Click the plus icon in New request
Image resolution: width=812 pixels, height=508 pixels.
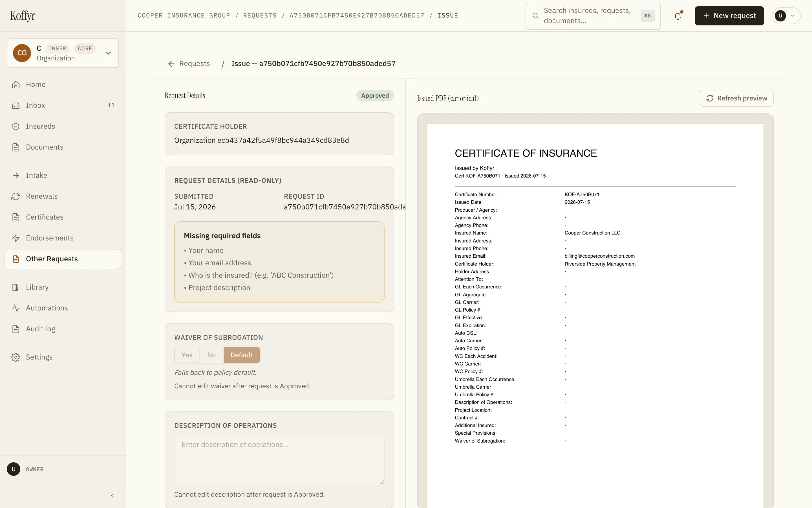tap(706, 16)
